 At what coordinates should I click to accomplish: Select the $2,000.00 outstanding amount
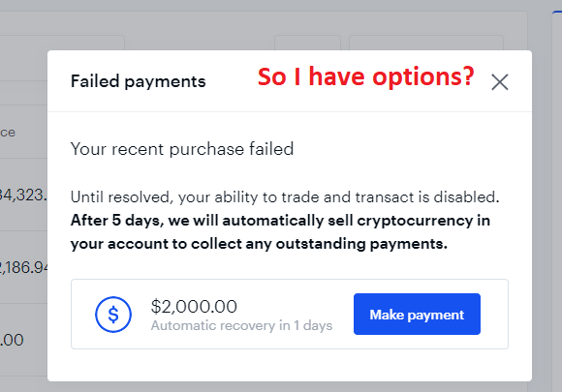pyautogui.click(x=194, y=307)
